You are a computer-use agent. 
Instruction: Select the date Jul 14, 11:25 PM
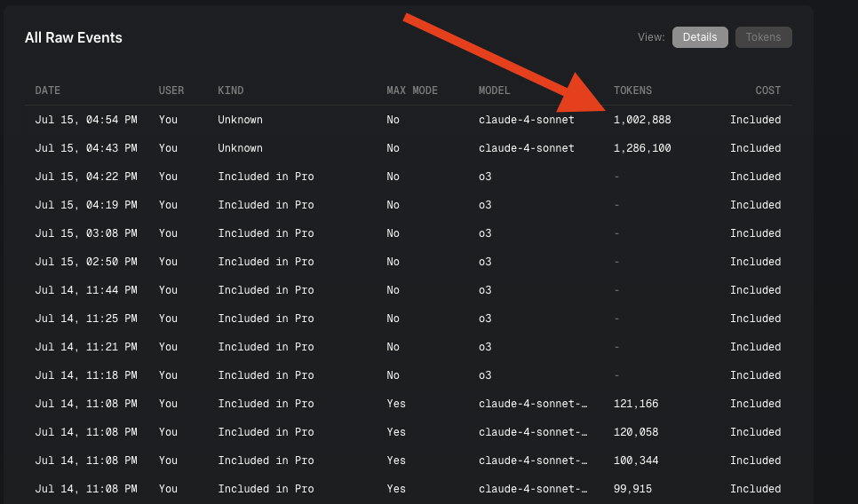(86, 319)
